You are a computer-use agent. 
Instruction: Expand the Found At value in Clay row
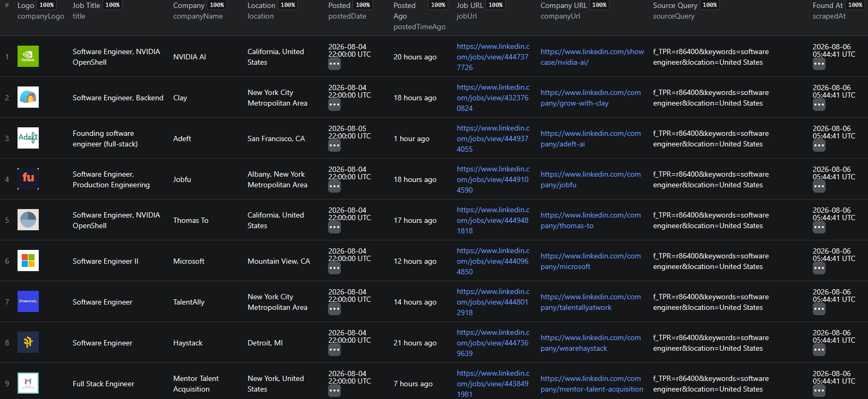click(819, 105)
